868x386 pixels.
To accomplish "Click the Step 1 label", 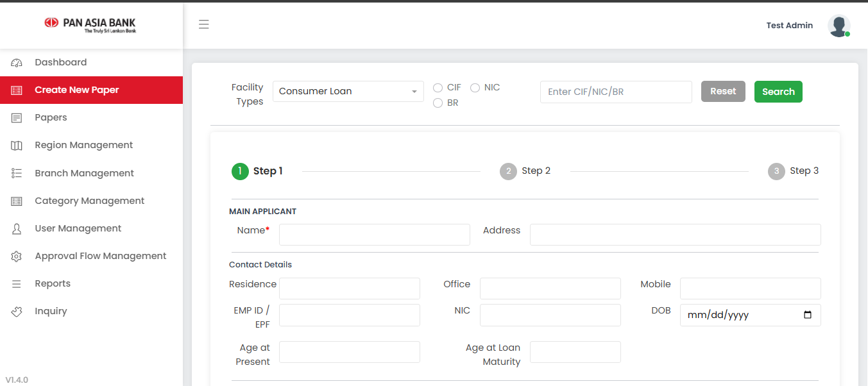I will click(x=268, y=171).
